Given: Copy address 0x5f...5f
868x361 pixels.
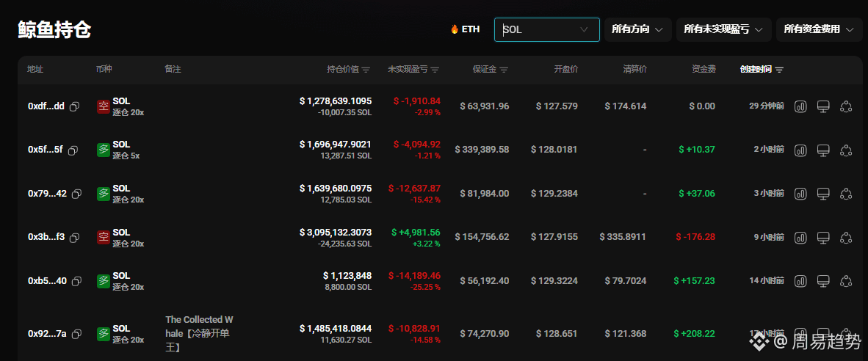Looking at the screenshot, I should pyautogui.click(x=73, y=150).
